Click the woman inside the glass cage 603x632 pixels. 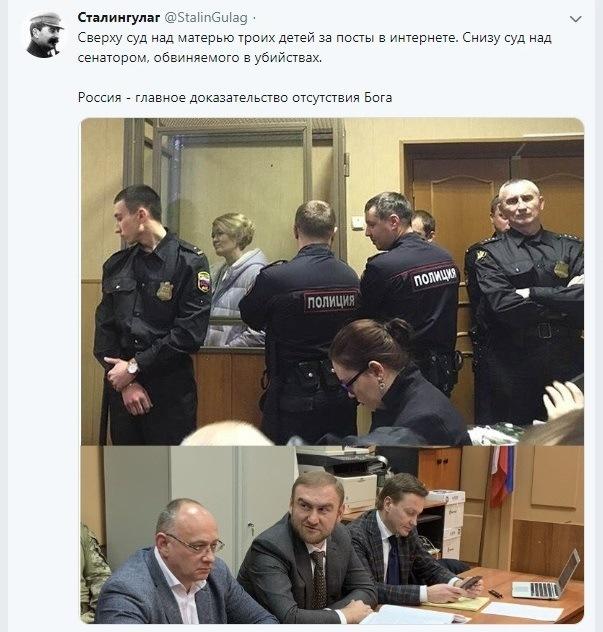(236, 280)
